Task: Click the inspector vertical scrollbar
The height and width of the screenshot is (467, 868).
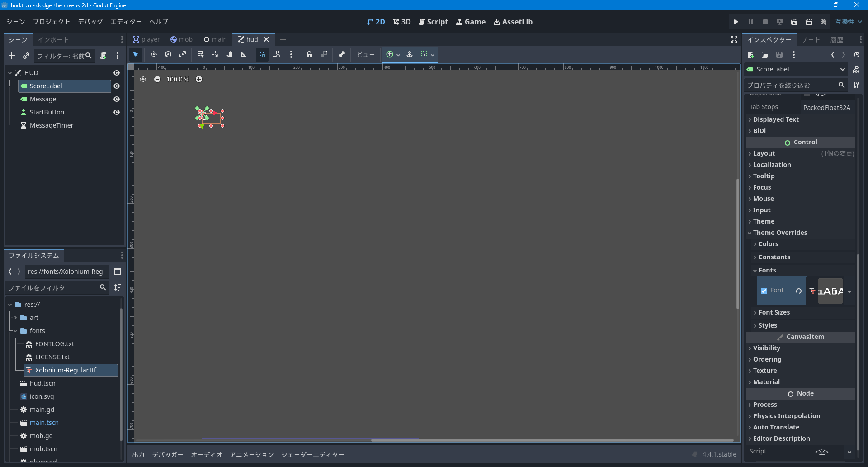Action: [x=858, y=353]
